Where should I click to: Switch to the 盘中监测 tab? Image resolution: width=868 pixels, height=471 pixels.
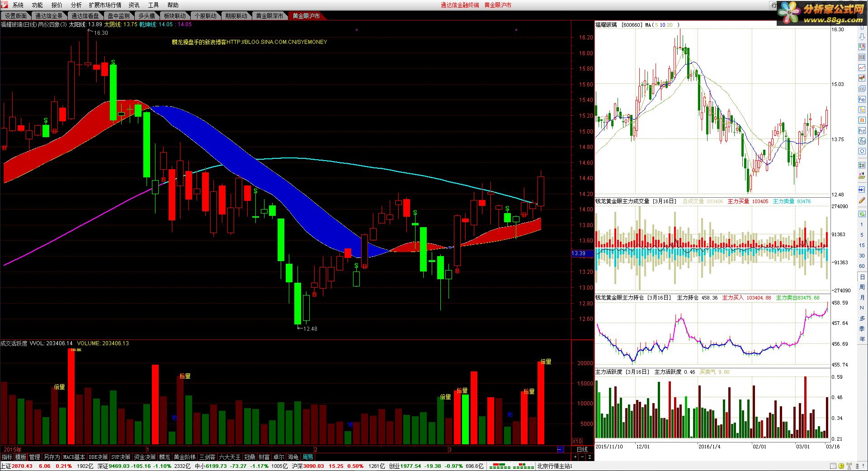click(118, 16)
